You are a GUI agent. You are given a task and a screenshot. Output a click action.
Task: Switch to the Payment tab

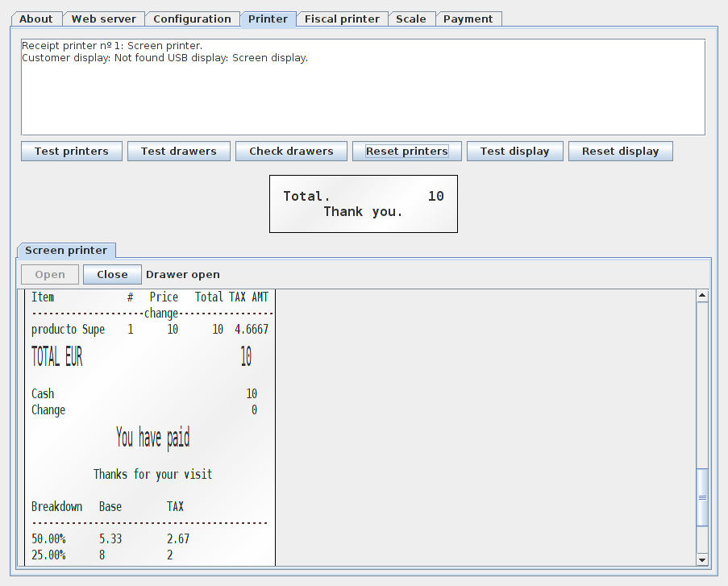tap(468, 19)
